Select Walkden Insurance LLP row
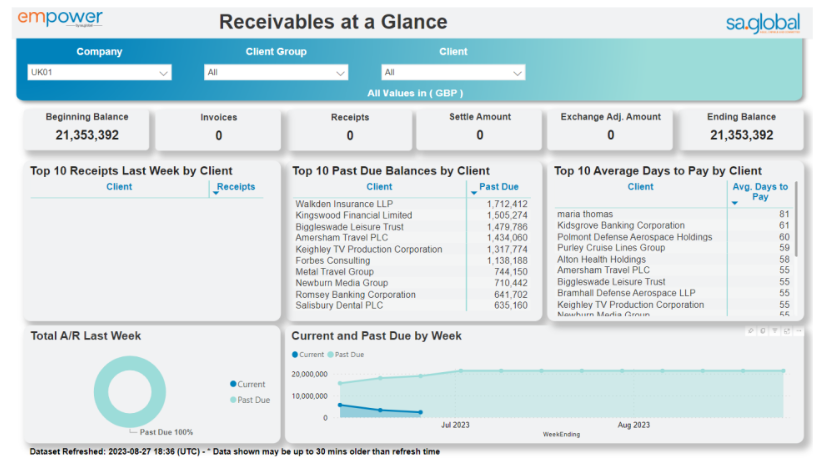The width and height of the screenshot is (829, 466). [x=411, y=204]
